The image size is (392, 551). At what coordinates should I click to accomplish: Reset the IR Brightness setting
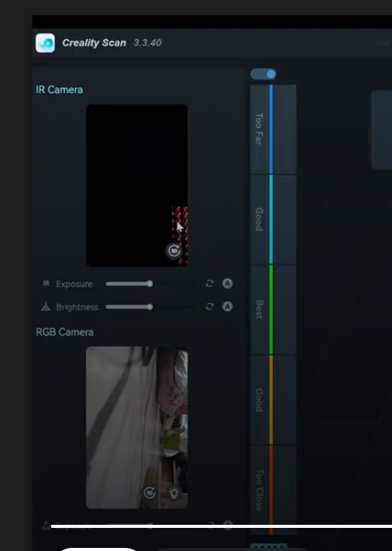209,307
